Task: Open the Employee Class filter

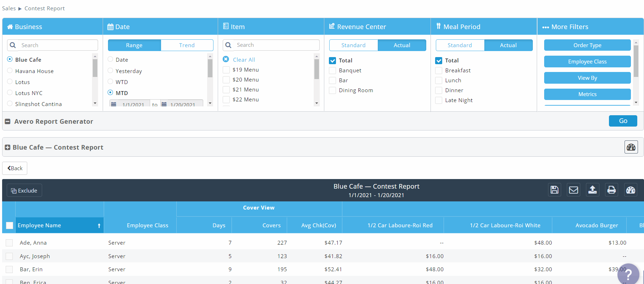Action: pyautogui.click(x=587, y=62)
